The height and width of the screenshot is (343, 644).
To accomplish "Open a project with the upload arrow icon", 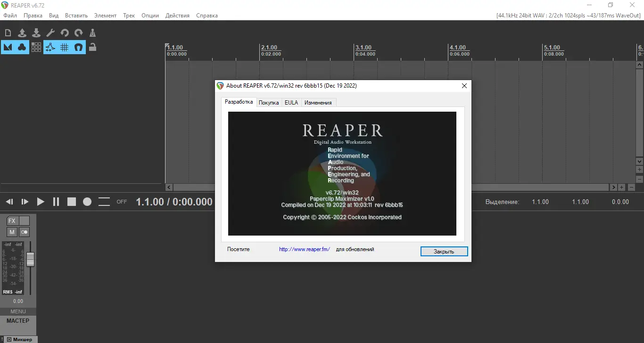I will 22,33.
